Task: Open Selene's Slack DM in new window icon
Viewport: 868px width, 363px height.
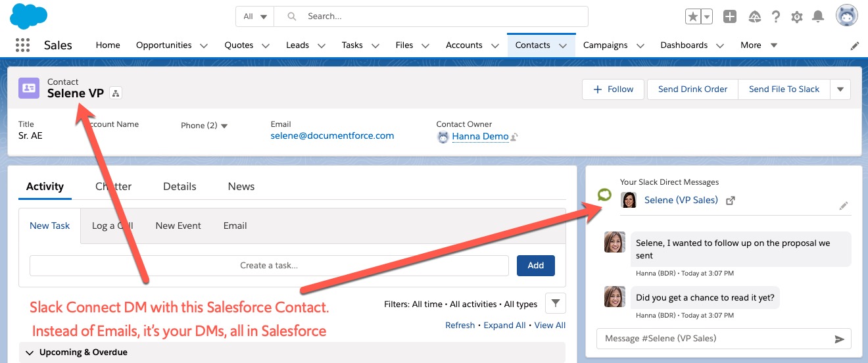Action: tap(730, 201)
